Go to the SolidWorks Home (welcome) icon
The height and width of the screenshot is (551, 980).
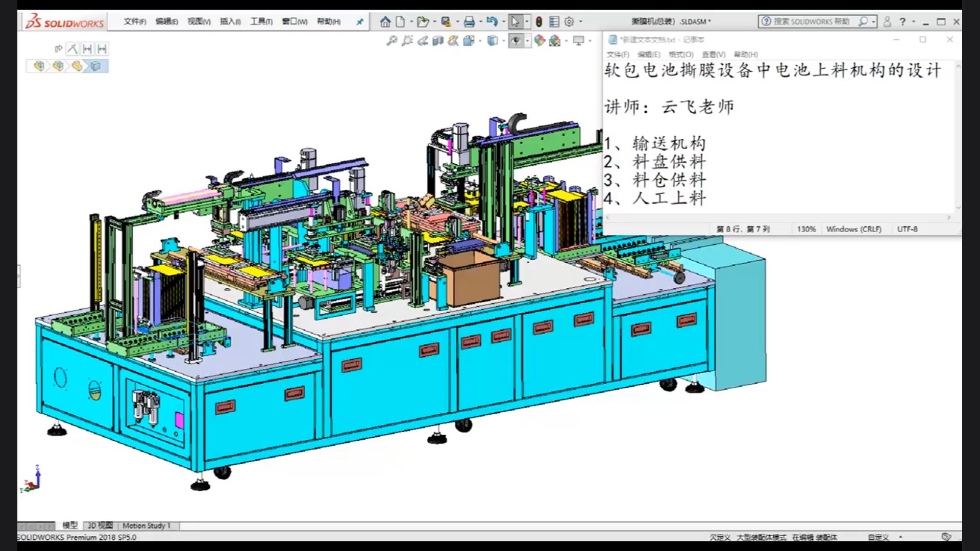click(385, 21)
